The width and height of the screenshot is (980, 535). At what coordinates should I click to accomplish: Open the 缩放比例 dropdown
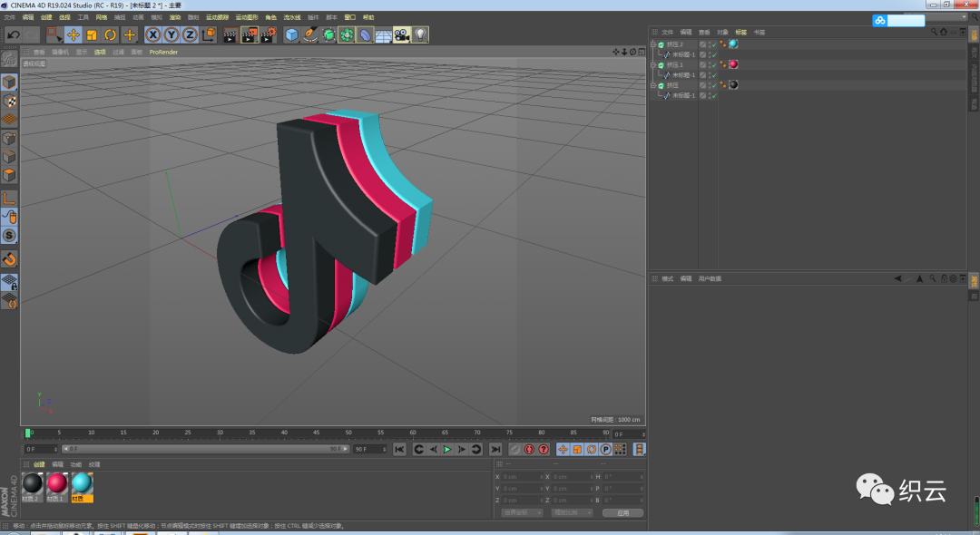coord(572,513)
